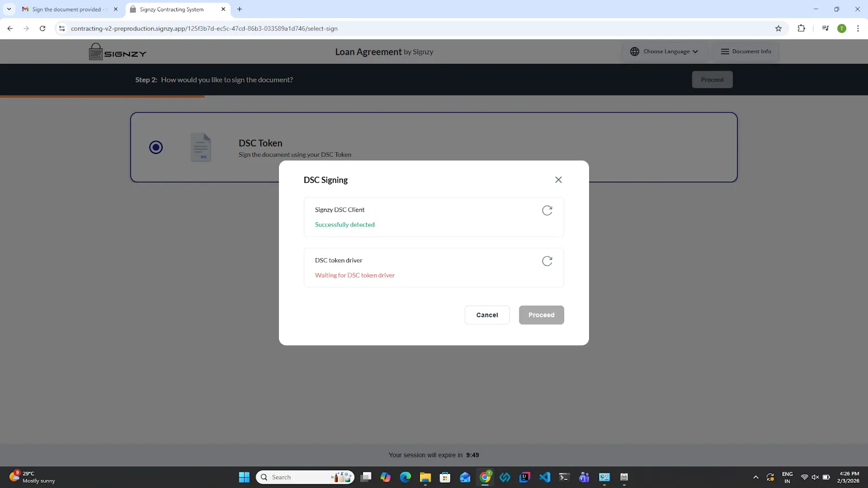This screenshot has width=868, height=488.
Task: Bookmark this page with the star icon
Action: [x=778, y=29]
